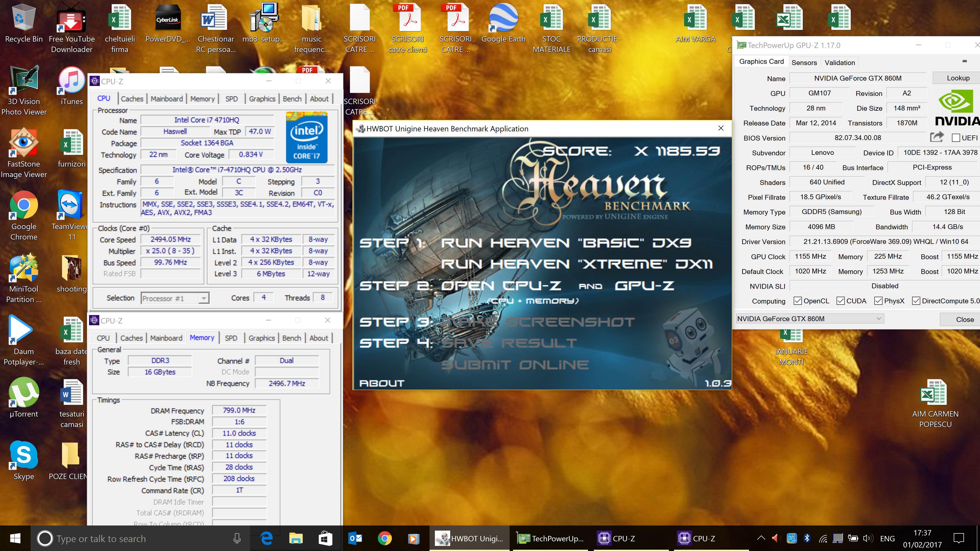Click the DRAM Frequency 799.0 MHz value

(239, 410)
